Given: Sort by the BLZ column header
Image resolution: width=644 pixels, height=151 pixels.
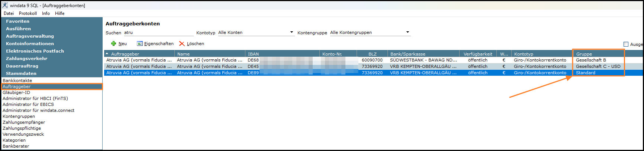Looking at the screenshot, I should pos(372,54).
